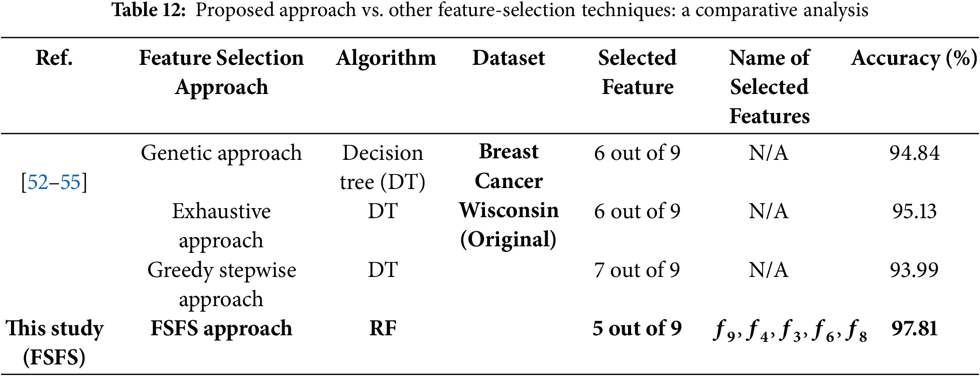Select the bold accuracy value 97.81
Screen dimensions: 980x376
tap(914, 328)
